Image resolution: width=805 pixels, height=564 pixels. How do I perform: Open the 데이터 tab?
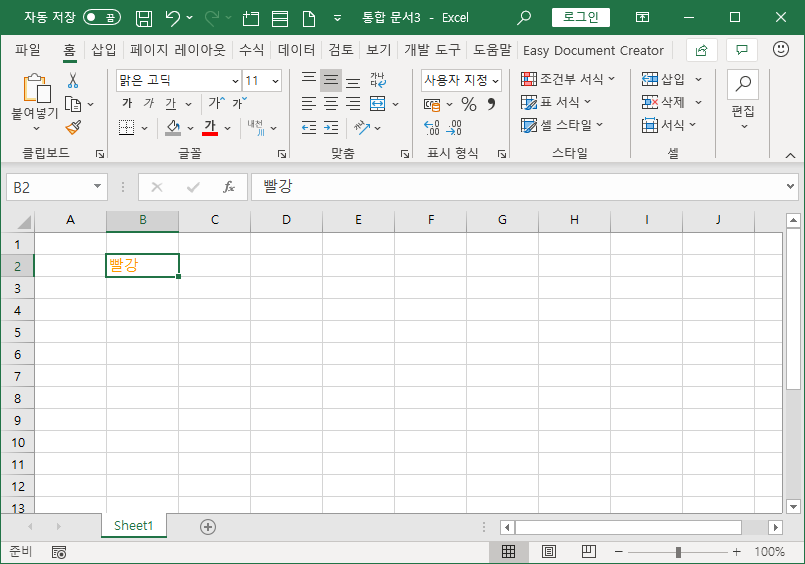point(296,50)
